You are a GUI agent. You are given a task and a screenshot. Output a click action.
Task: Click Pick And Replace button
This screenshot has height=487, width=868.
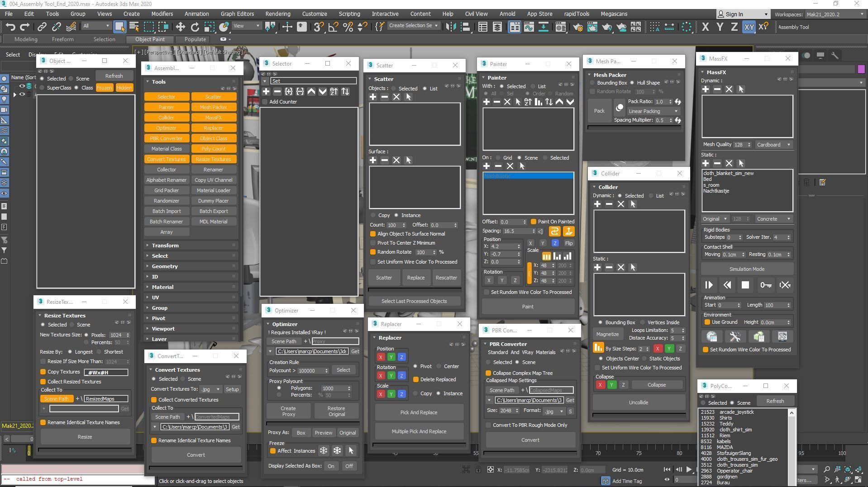pos(419,412)
